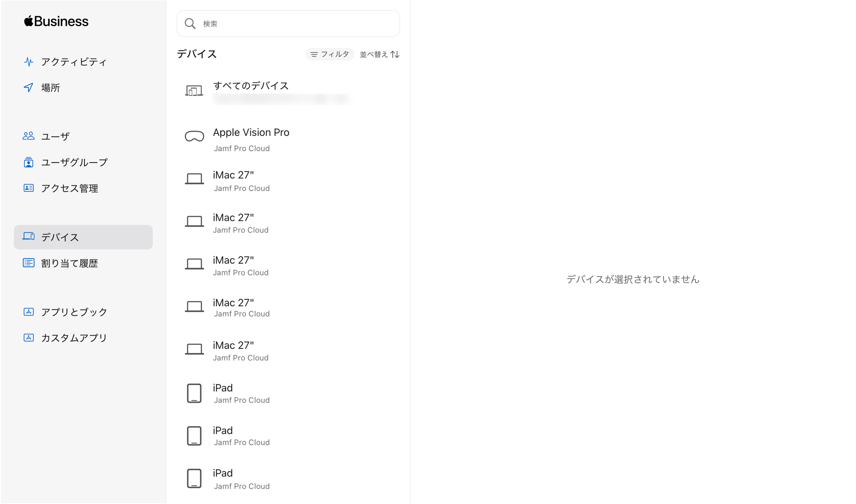Screen dimensions: 856x504
Task: Select the second iPad entry name
Action: click(223, 431)
